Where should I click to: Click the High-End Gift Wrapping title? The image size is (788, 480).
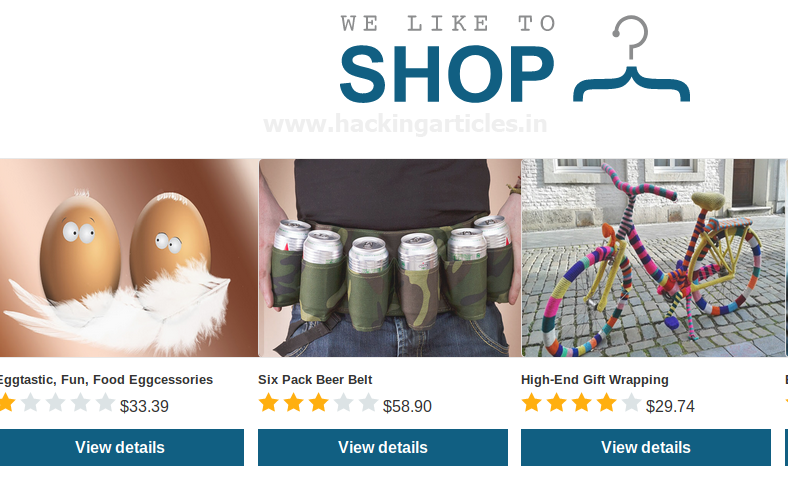(595, 379)
